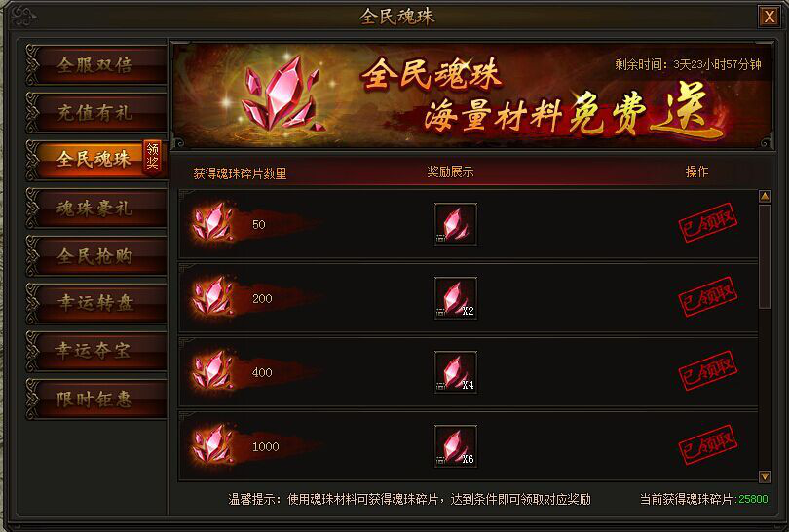Select the 幸运转盘 tab

(96, 303)
